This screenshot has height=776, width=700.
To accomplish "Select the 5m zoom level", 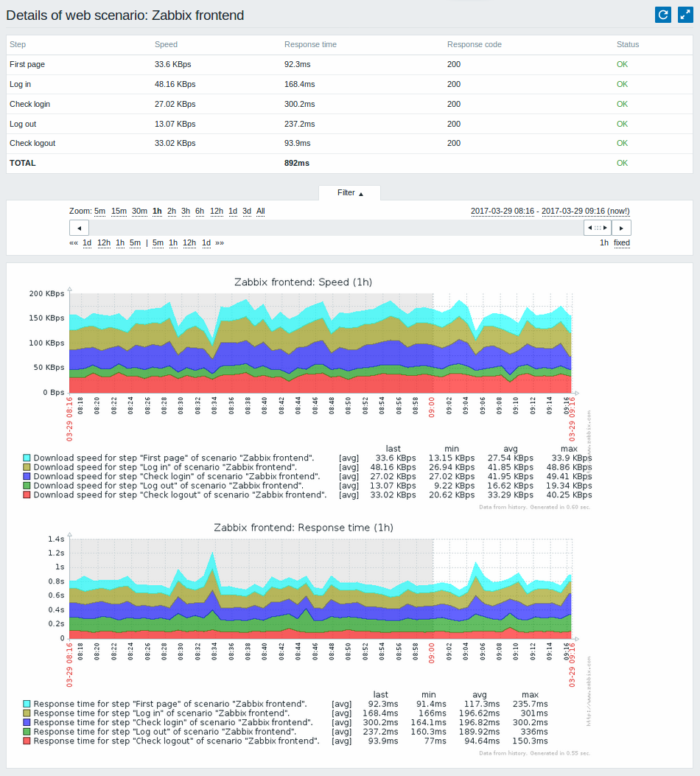I will [100, 212].
